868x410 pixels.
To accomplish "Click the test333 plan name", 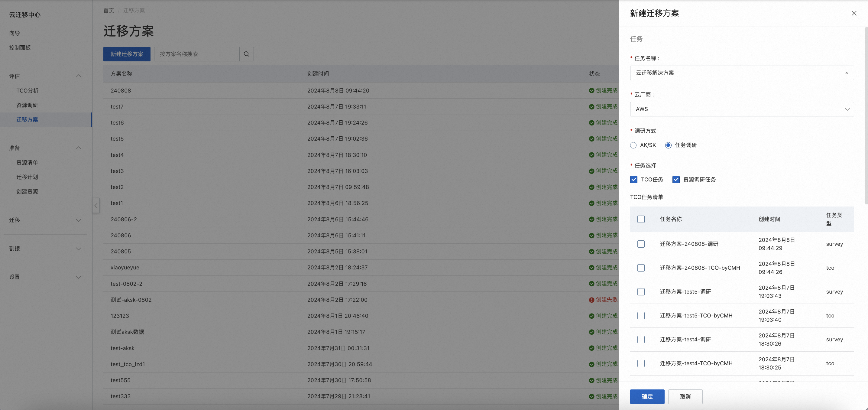I will coord(120,396).
